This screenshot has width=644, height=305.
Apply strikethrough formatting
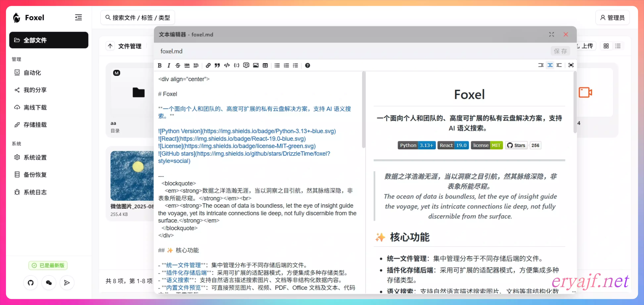(x=178, y=65)
